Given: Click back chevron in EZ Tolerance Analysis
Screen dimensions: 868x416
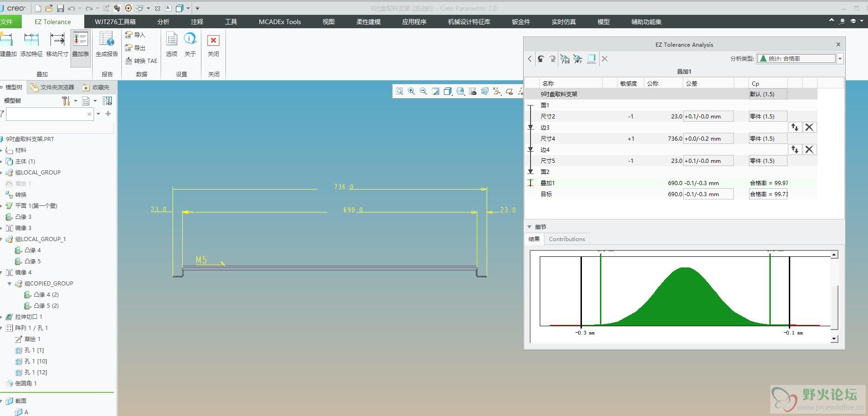Looking at the screenshot, I should 530,59.
